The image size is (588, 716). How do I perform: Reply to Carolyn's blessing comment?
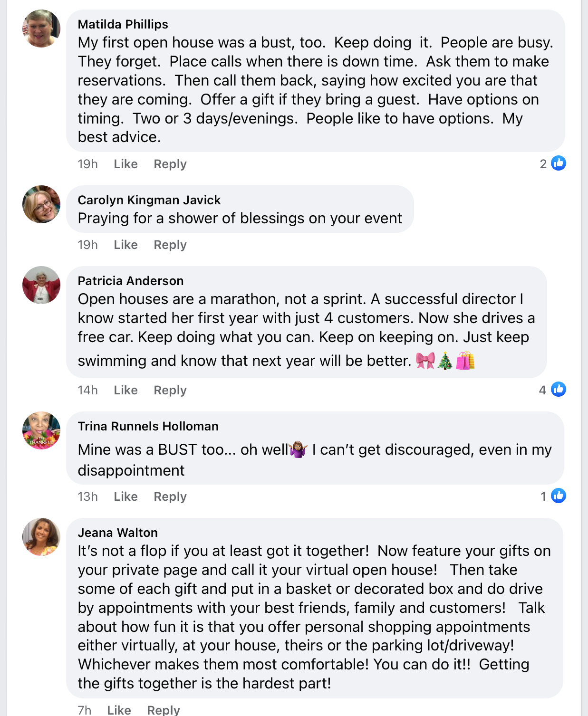pyautogui.click(x=170, y=245)
